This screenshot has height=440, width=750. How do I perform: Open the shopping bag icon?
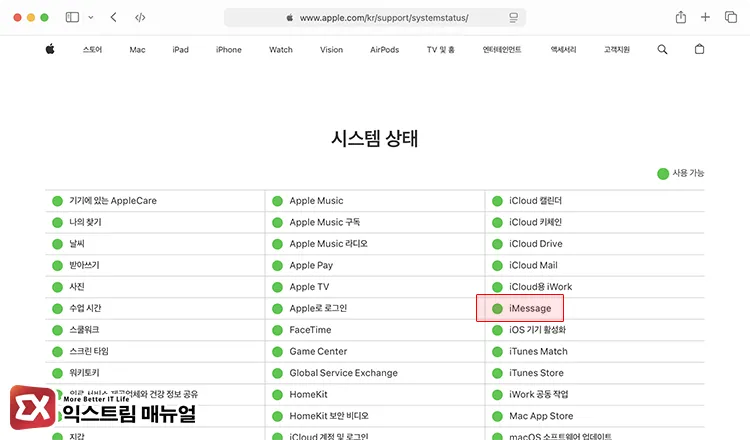pyautogui.click(x=699, y=49)
